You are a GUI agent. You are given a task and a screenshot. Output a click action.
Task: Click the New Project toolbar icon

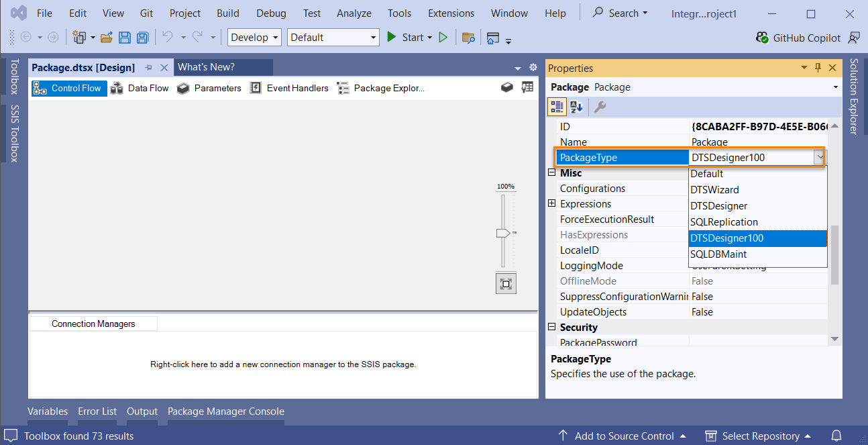(80, 38)
